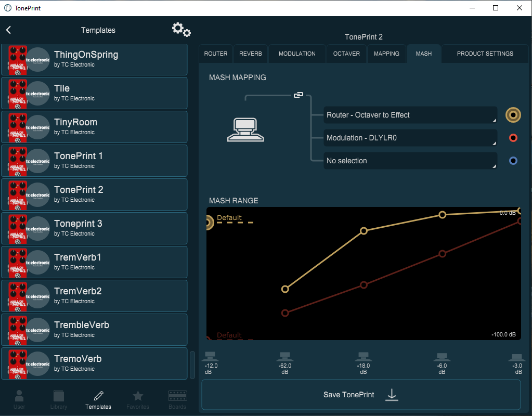This screenshot has height=416, width=532.
Task: Click the link chain icon in Mash Mapping
Action: [x=298, y=95]
